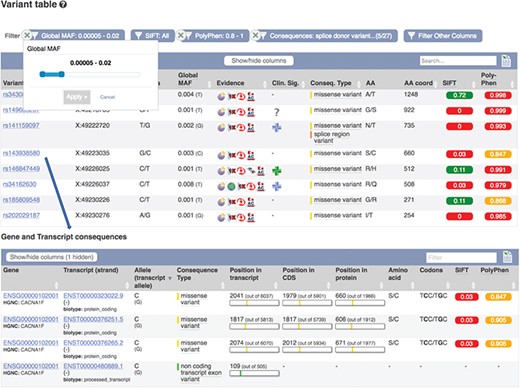
Task: Click red circular evidence icon for rs185809548
Action: 241,202
